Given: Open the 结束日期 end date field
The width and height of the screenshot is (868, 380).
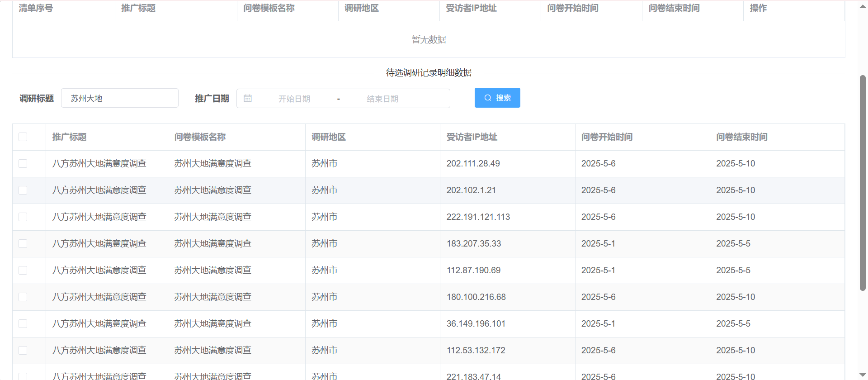Looking at the screenshot, I should point(382,99).
